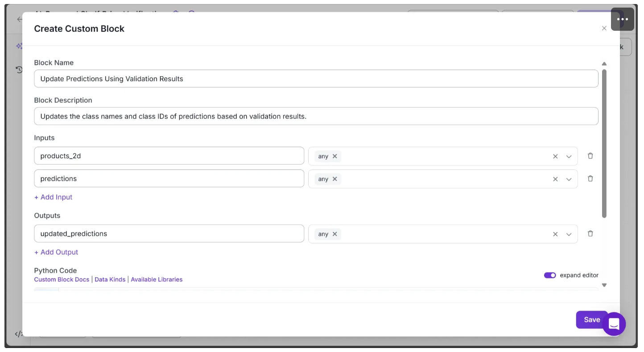Image resolution: width=644 pixels, height=352 pixels.
Task: Toggle the expand editor switch
Action: 550,275
